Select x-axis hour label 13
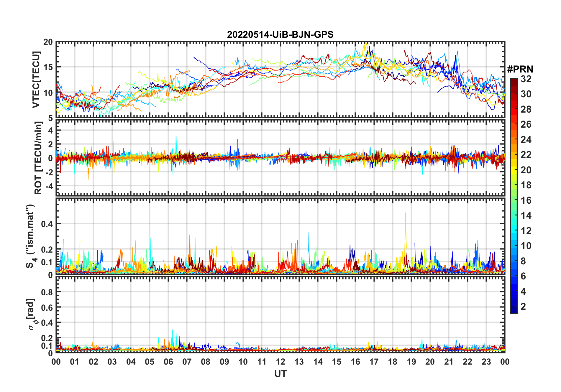This screenshot has height=392, width=561. click(299, 362)
